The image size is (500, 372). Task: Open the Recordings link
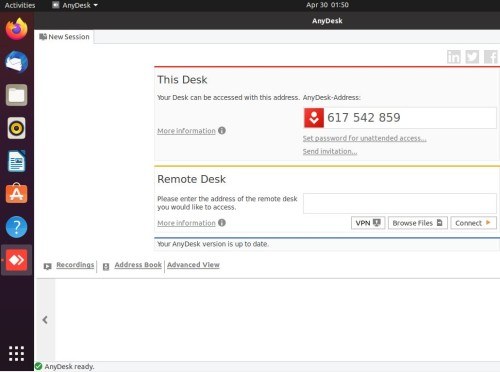(x=75, y=265)
